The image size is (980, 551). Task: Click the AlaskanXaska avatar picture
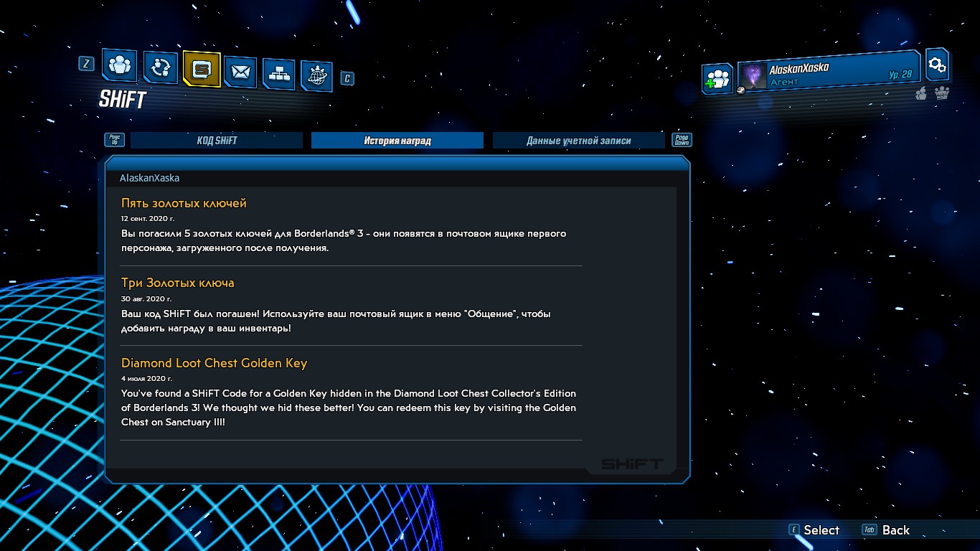click(753, 76)
